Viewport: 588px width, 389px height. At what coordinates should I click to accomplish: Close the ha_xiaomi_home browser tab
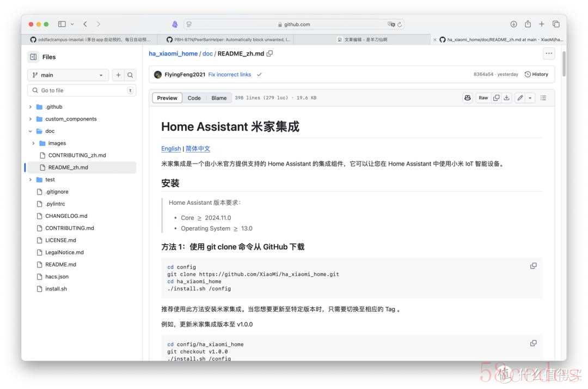pos(434,39)
